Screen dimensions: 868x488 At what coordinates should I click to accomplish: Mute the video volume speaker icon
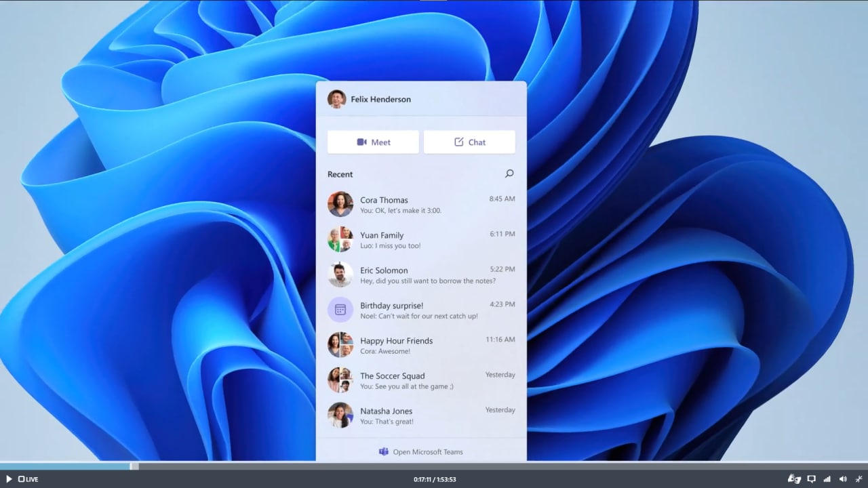tap(843, 479)
